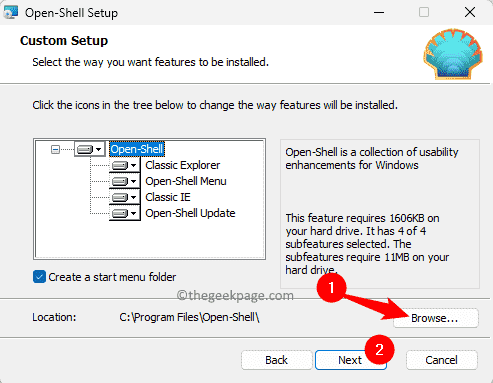493x383 pixels.
Task: Select Open-Shell Update in the feature tree
Action: tap(190, 213)
